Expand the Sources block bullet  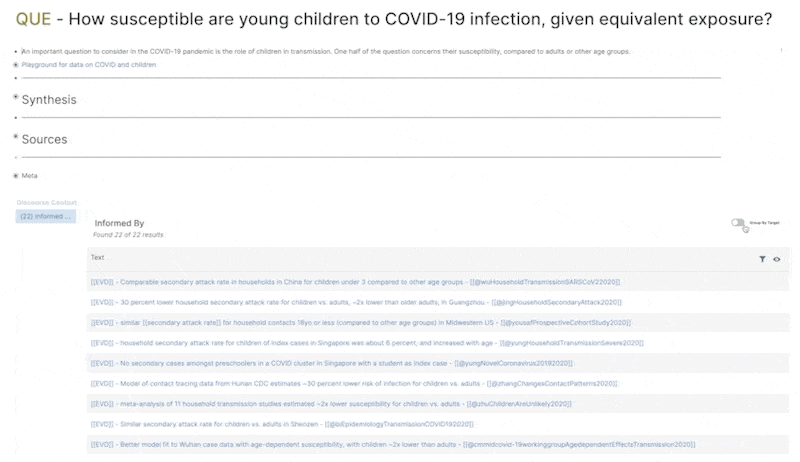[x=16, y=136]
